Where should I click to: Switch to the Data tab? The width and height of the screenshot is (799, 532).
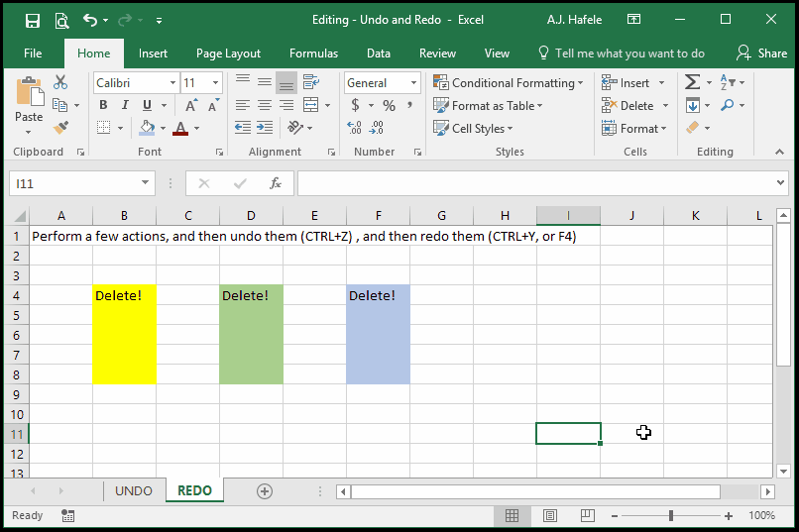point(379,53)
